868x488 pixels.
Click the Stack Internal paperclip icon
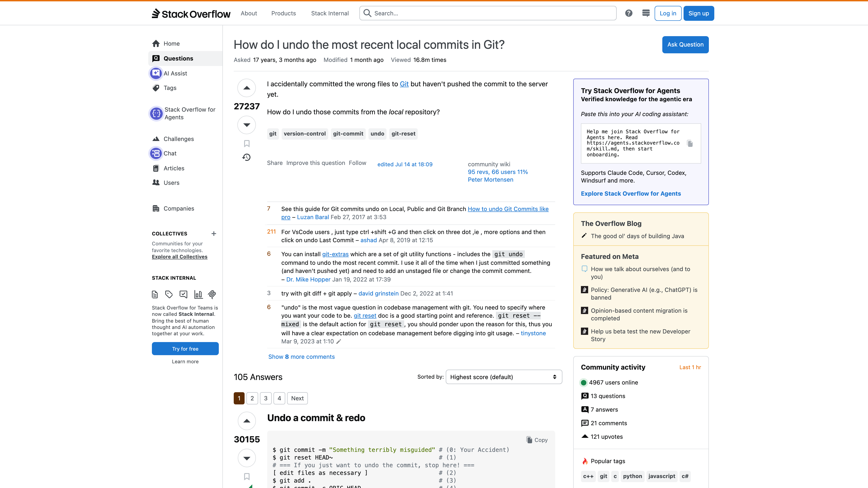[x=212, y=295]
